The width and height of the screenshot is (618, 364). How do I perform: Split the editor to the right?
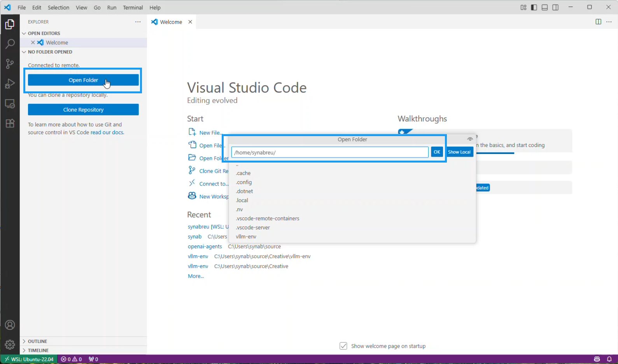[x=599, y=22]
